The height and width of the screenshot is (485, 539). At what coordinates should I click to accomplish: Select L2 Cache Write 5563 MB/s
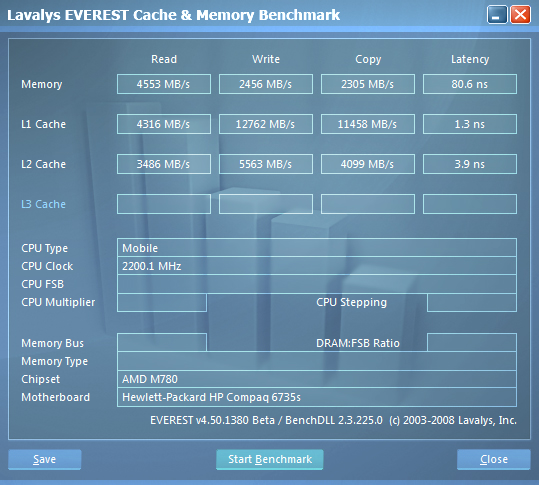[266, 164]
